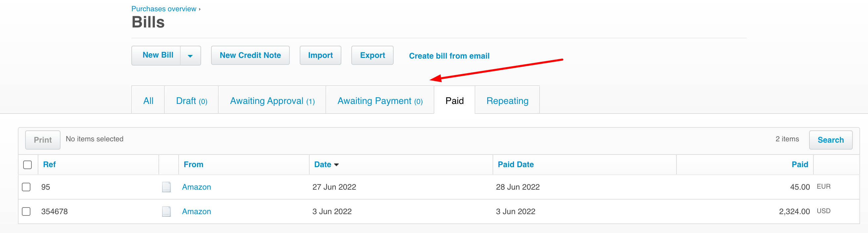
Task: Select the checkbox for bill 354678
Action: point(26,211)
